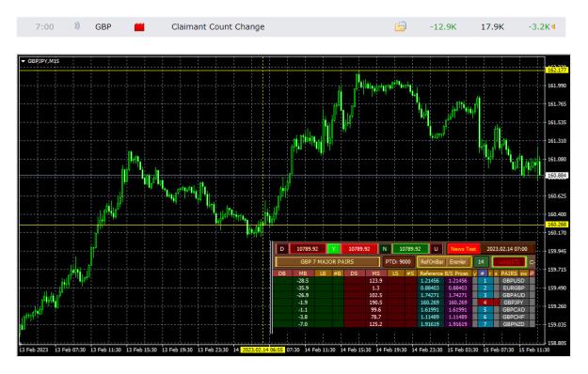This screenshot has height=374, width=588.
Task: Click the highlighted 2023.02.14 06:55 time label
Action: [262, 350]
